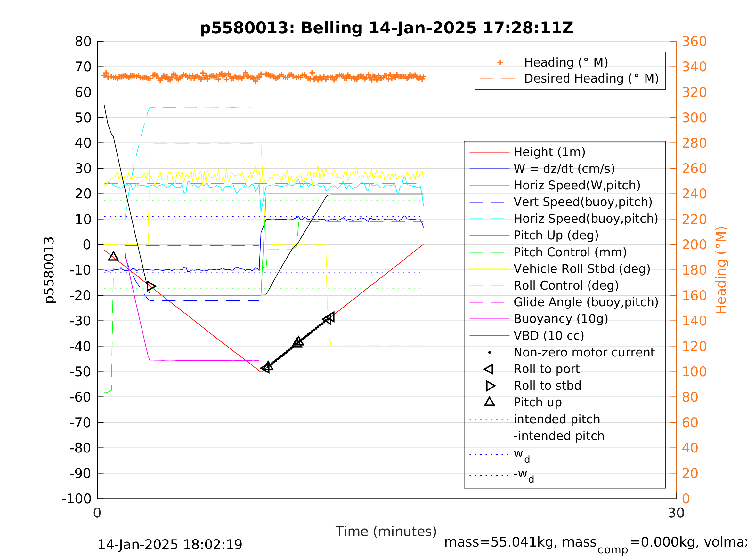Click the timestamp 14-Jan-2025 18:02:19
Image resolution: width=747 pixels, height=560 pixels.
pos(170,545)
